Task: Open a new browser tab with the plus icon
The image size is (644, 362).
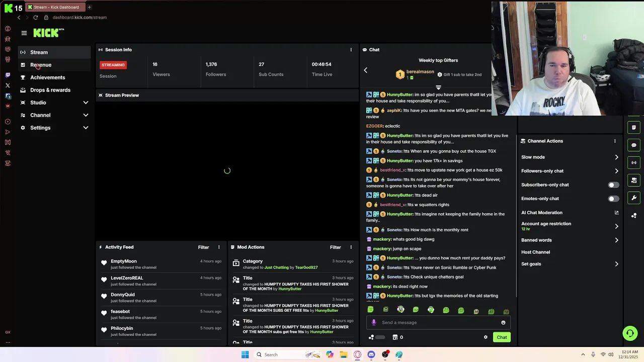Action: point(89,7)
